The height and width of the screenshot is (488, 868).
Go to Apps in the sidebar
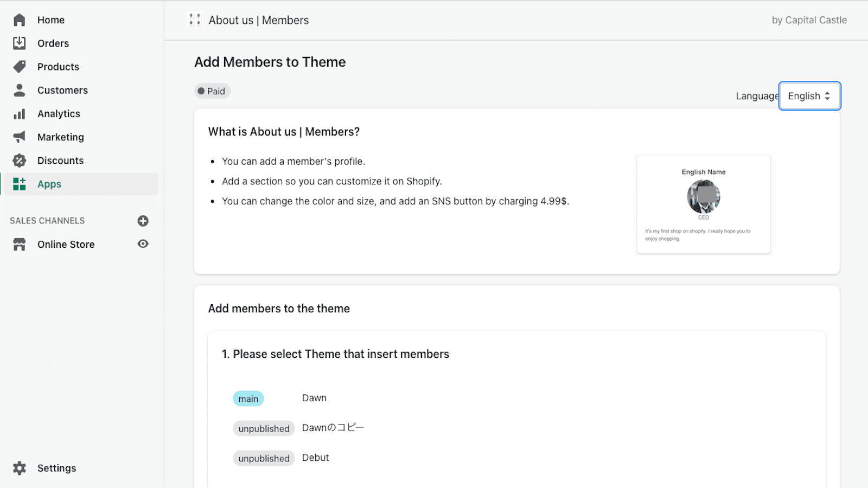[x=49, y=184]
